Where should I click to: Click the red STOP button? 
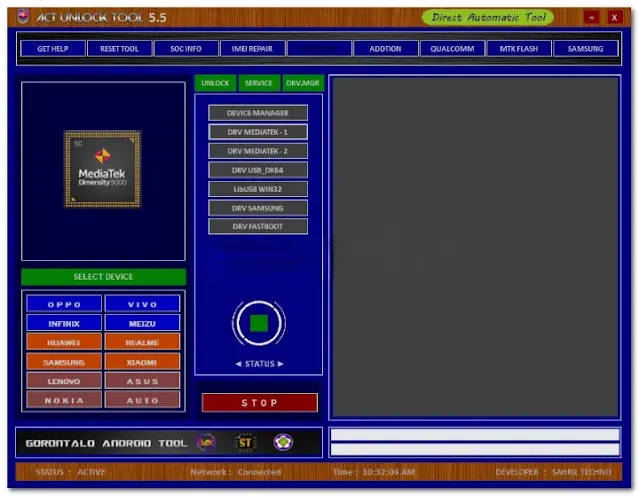pyautogui.click(x=260, y=403)
